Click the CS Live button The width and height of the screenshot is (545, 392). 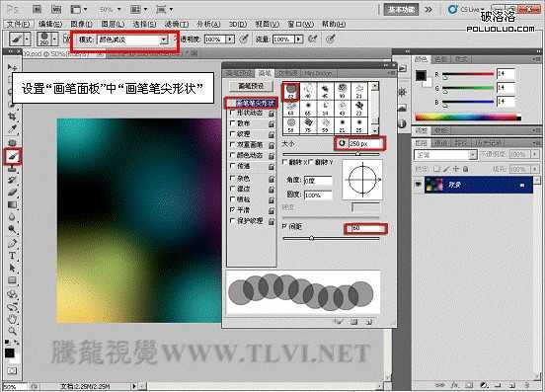[466, 10]
